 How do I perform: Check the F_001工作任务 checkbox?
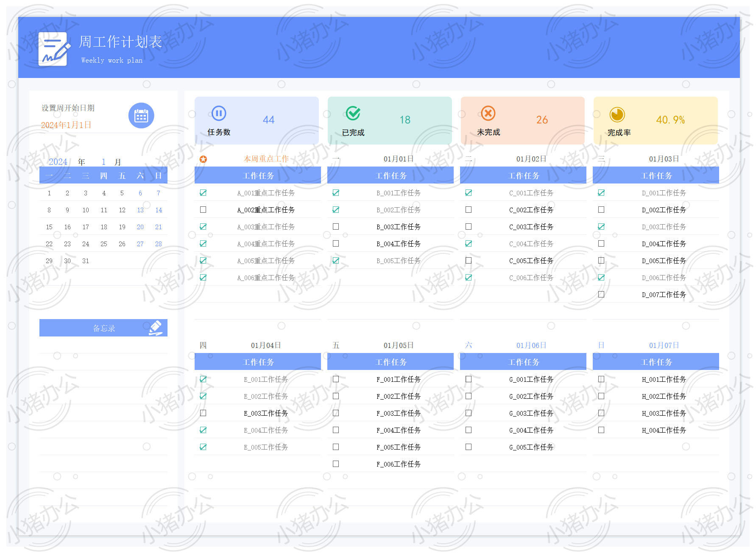[336, 379]
